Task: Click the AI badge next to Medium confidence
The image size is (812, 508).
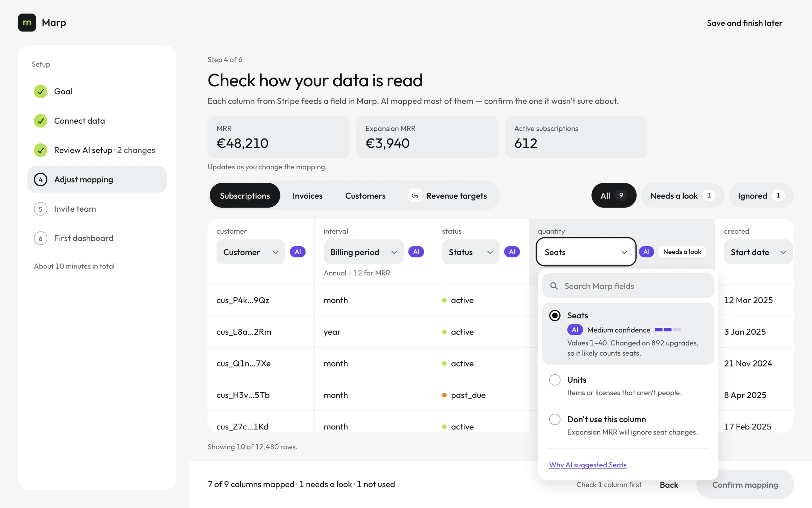Action: point(575,330)
